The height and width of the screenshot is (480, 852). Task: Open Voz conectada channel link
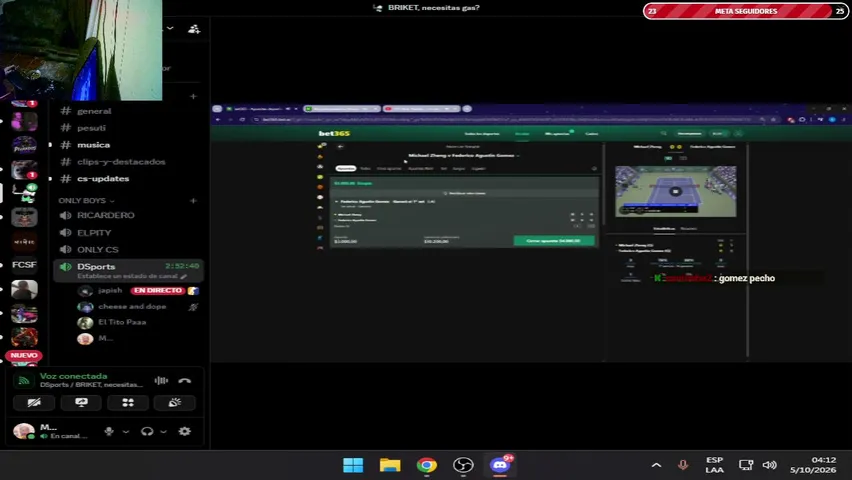73,376
